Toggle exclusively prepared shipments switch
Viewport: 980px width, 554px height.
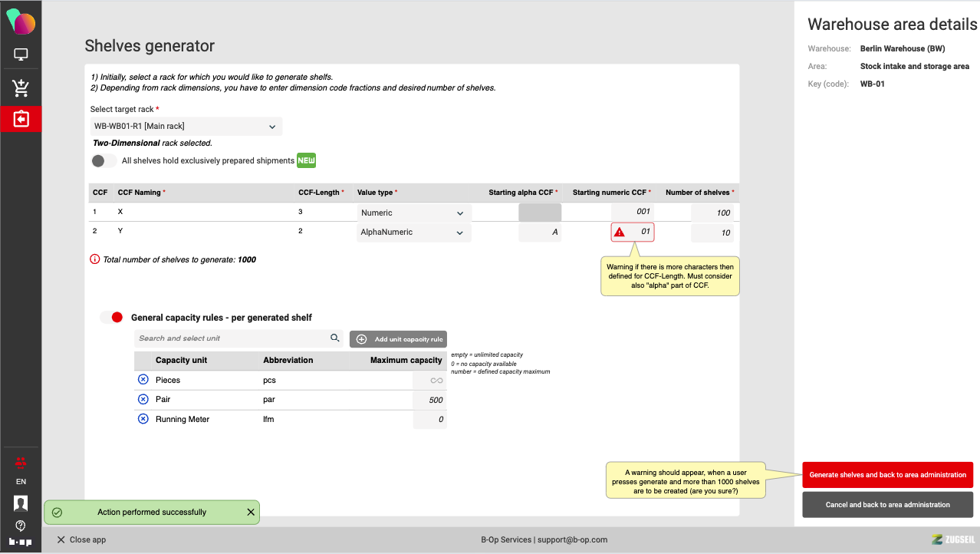[104, 161]
